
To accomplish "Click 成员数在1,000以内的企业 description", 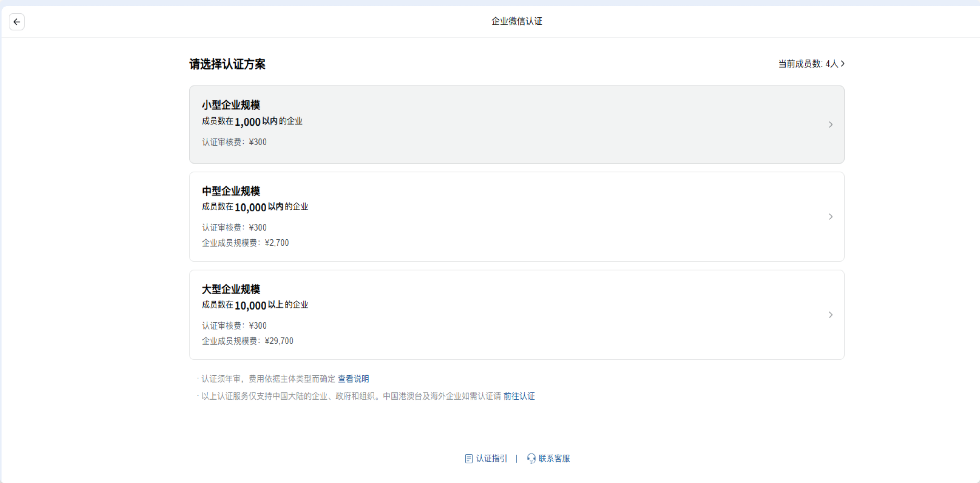I will (252, 122).
